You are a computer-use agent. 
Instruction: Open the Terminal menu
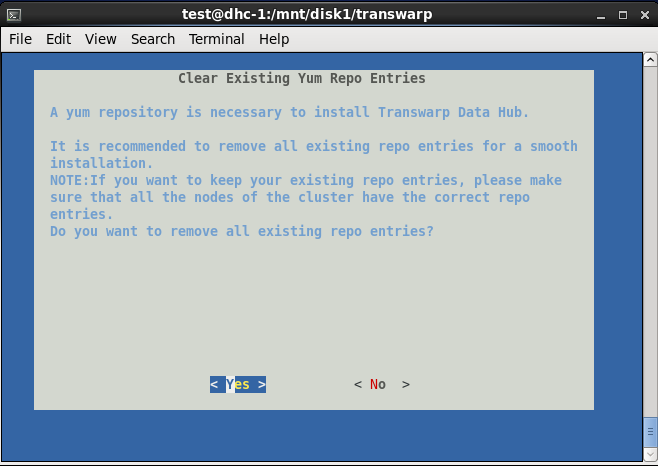click(x=217, y=39)
